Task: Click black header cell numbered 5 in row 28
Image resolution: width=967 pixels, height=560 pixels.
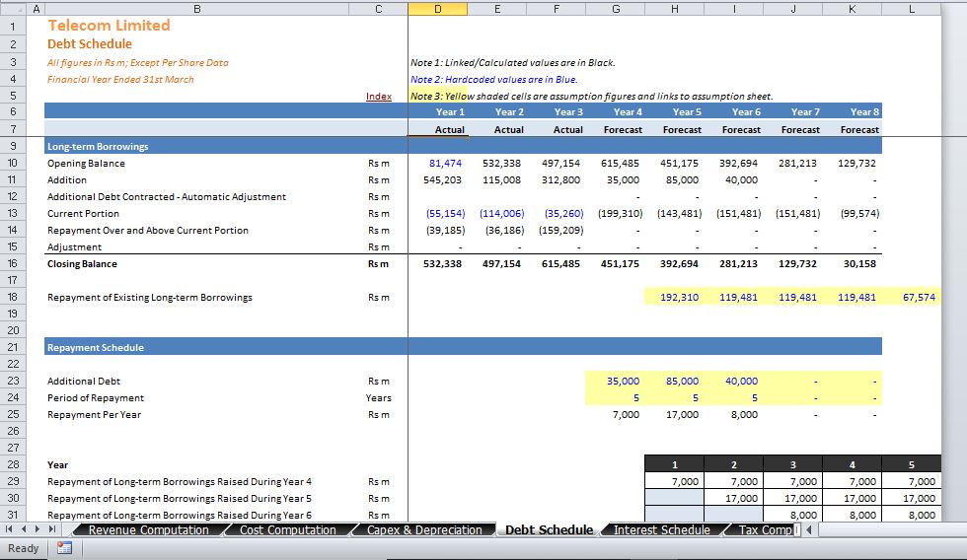Action: [912, 464]
